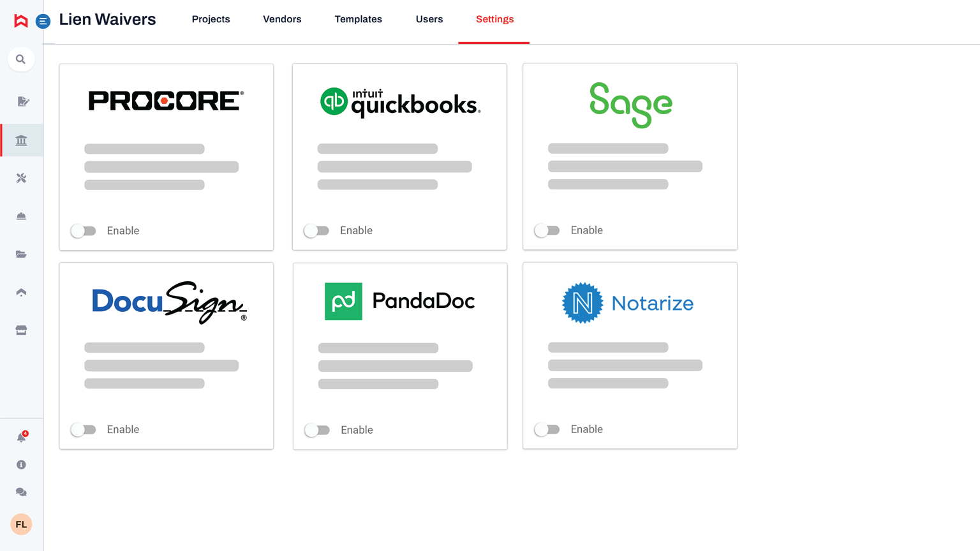The image size is (980, 551).
Task: Click the Notarize logo
Action: [x=628, y=303]
